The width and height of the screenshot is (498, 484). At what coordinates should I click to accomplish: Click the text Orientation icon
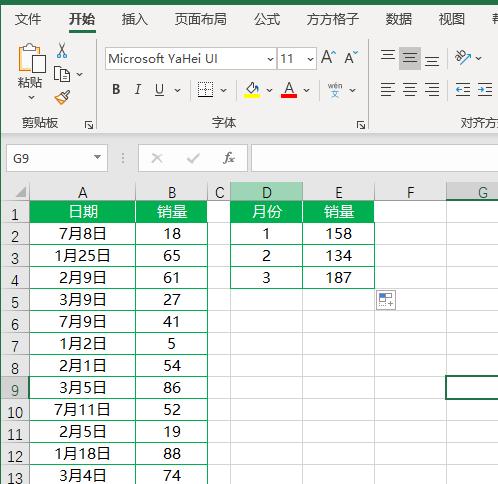point(463,57)
